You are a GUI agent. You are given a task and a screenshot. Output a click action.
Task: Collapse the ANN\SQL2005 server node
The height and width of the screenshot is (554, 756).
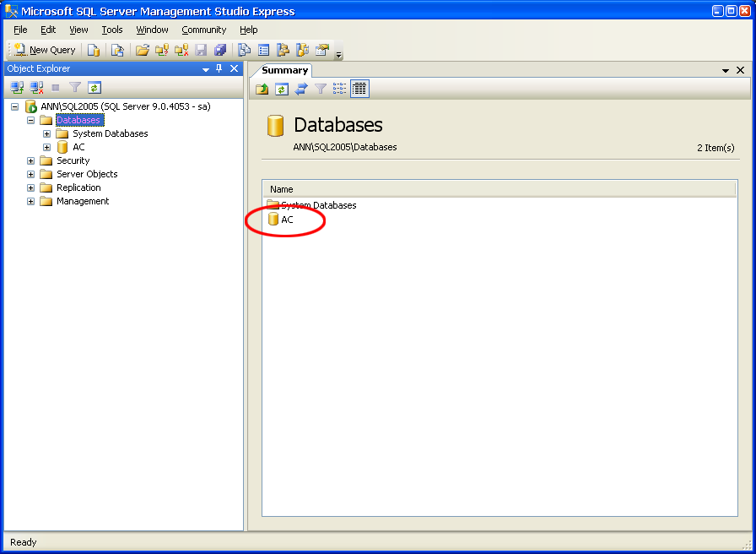coord(15,106)
